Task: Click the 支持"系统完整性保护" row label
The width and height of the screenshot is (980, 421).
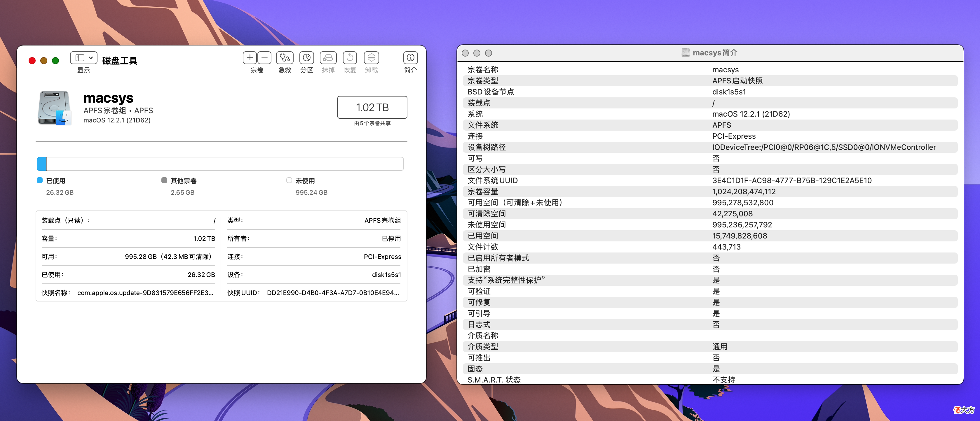Action: pyautogui.click(x=506, y=280)
